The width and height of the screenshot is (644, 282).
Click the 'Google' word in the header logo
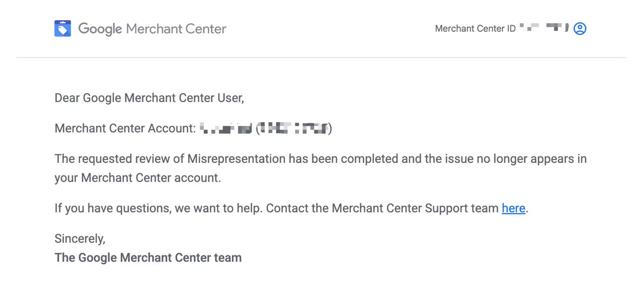click(100, 29)
